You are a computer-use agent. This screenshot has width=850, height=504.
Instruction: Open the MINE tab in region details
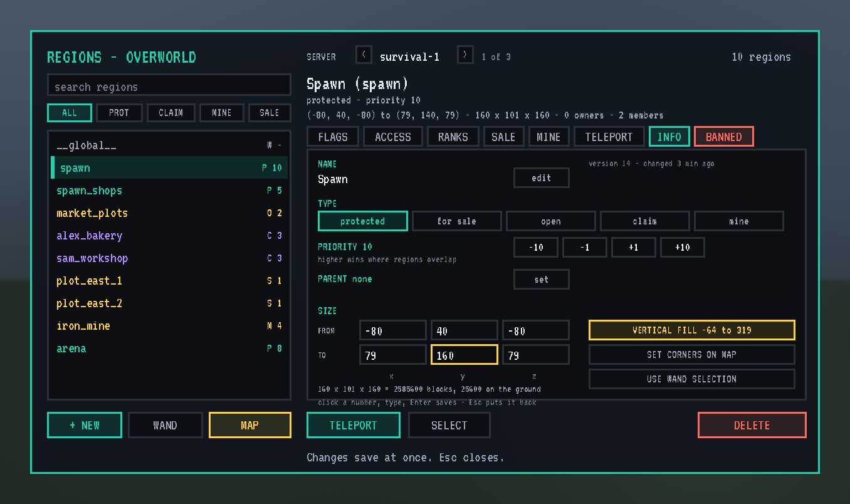[x=549, y=137]
